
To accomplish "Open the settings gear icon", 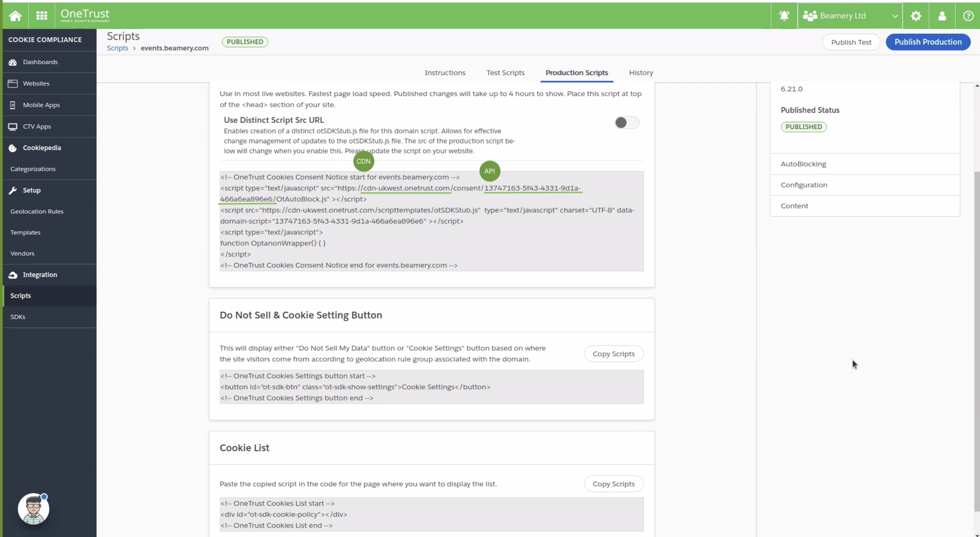I will [916, 16].
